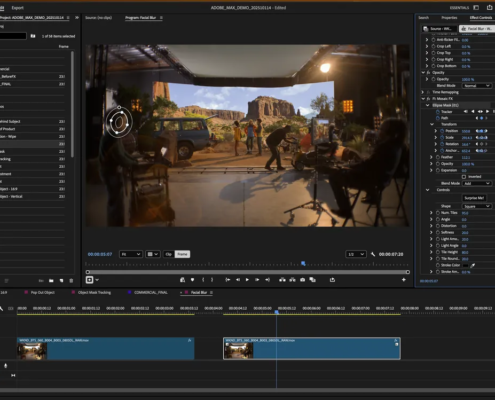Click the Search tab text in right panel
The height and width of the screenshot is (400, 495).
[423, 18]
